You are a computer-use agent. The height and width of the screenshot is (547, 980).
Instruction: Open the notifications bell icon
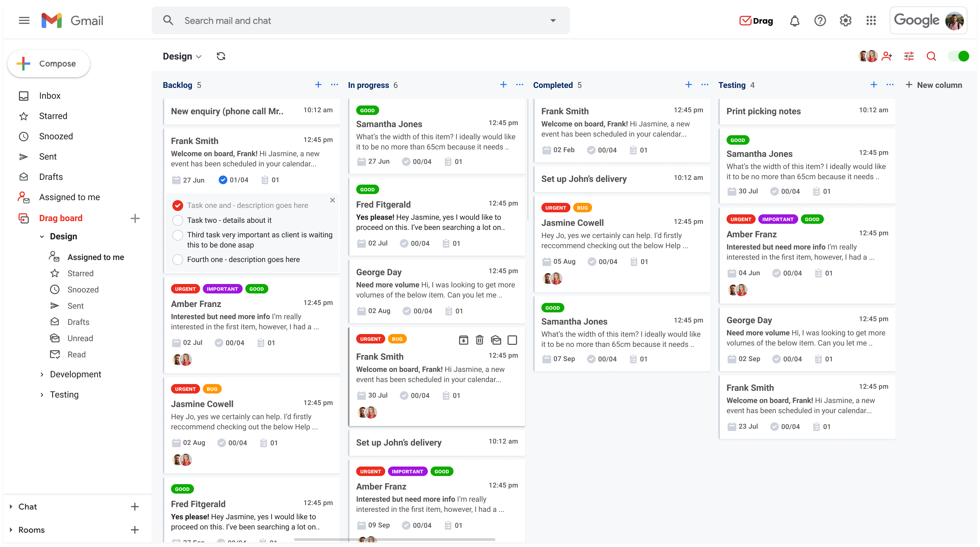pos(794,21)
